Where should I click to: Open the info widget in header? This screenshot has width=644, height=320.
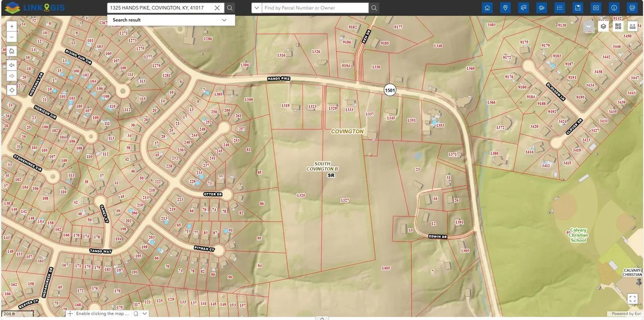pos(614,8)
